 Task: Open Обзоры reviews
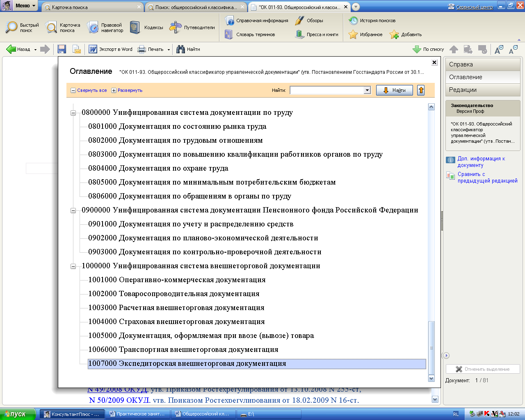click(309, 21)
